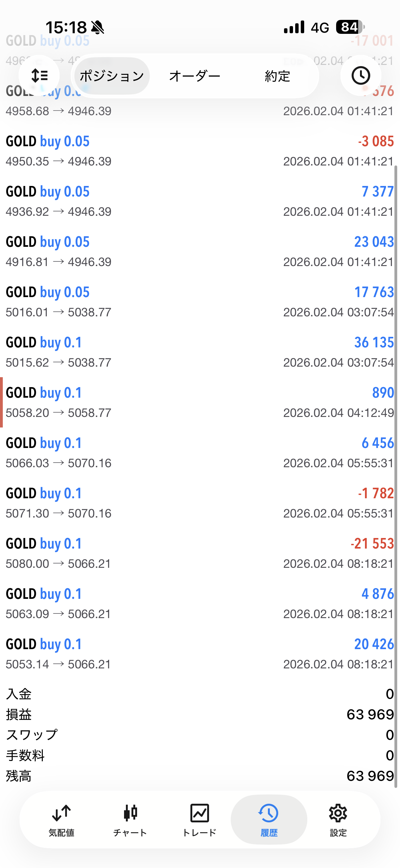Tap the silent mode bell icon
Viewport: 400px width, 868px height.
tap(98, 27)
